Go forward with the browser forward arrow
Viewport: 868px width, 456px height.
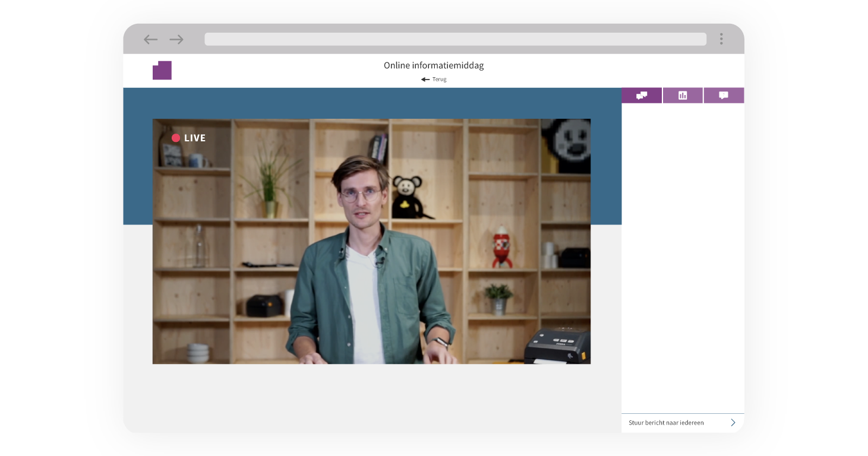176,39
